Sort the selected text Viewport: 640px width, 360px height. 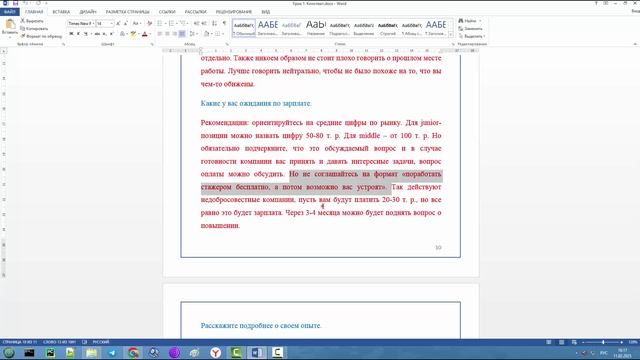(x=214, y=24)
